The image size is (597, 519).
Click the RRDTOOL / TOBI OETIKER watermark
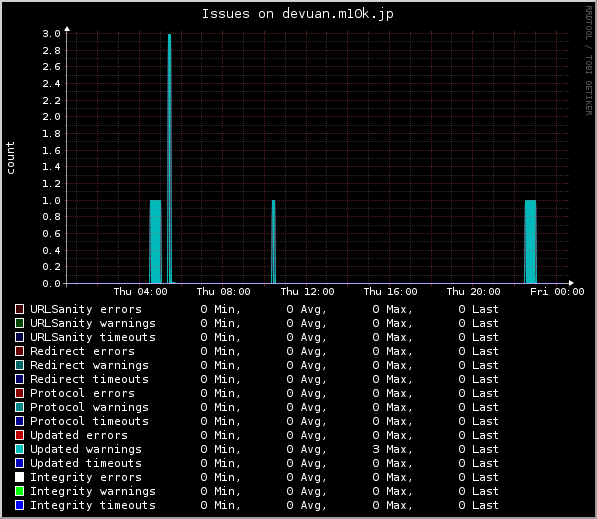589,61
